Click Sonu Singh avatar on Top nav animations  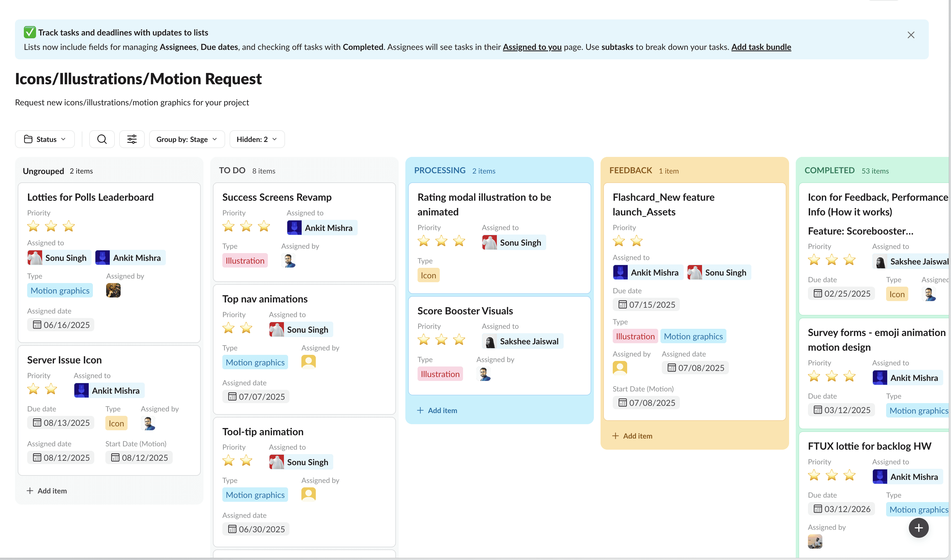pyautogui.click(x=277, y=329)
